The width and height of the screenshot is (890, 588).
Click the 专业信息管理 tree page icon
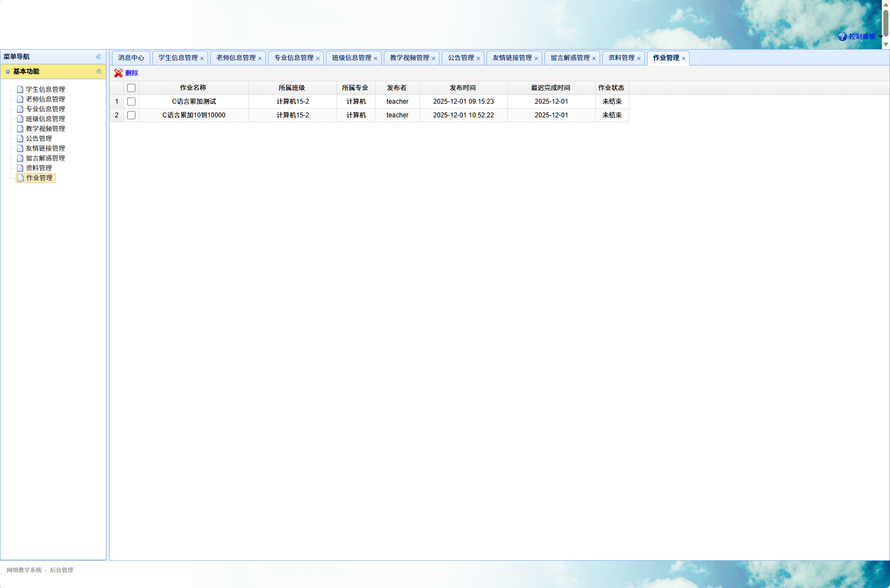[20, 109]
